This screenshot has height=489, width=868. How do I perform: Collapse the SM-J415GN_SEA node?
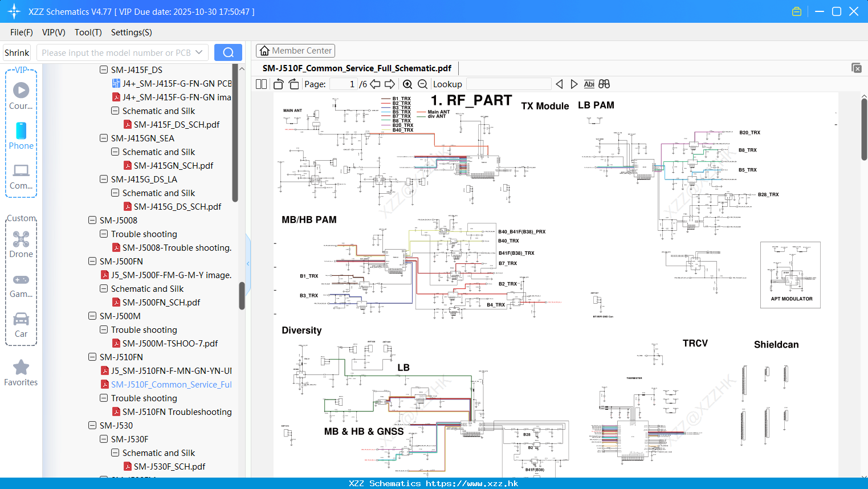pyautogui.click(x=104, y=138)
